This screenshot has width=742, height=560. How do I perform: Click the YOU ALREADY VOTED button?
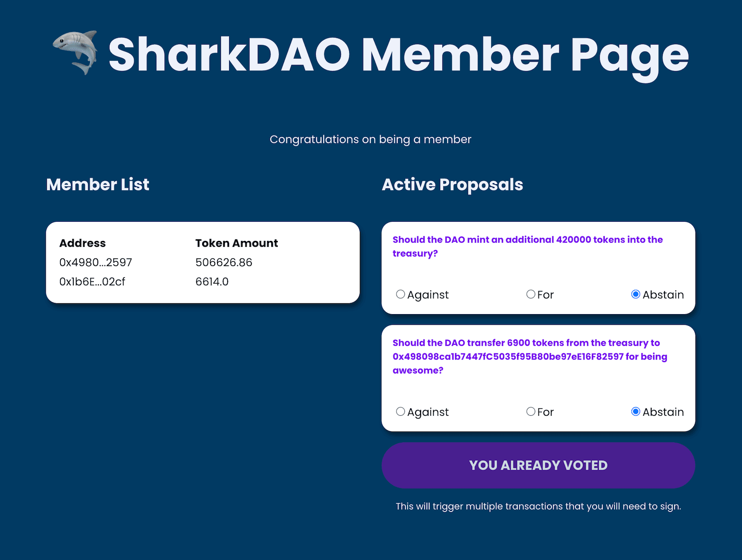(538, 465)
